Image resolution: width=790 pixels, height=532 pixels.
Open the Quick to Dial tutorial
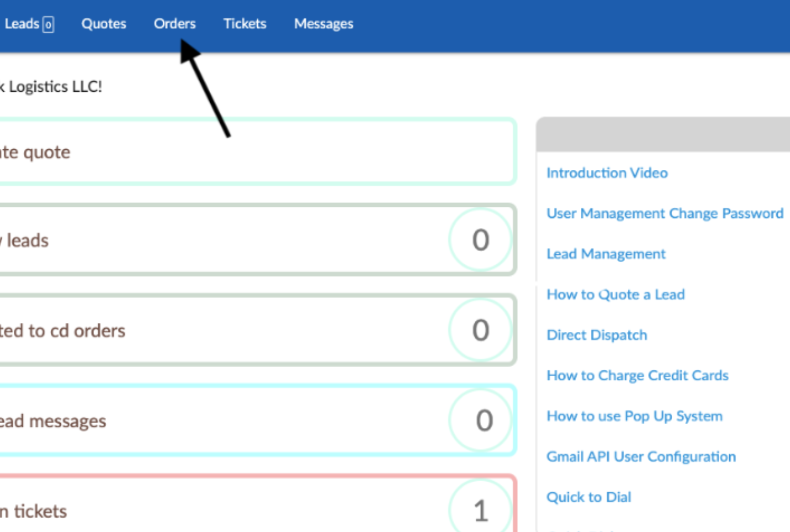pos(589,497)
